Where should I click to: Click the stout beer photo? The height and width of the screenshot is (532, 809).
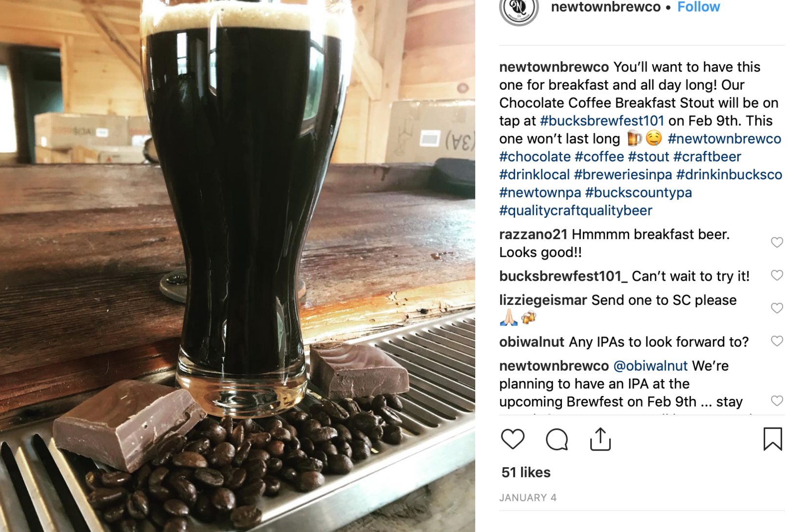[x=237, y=266]
